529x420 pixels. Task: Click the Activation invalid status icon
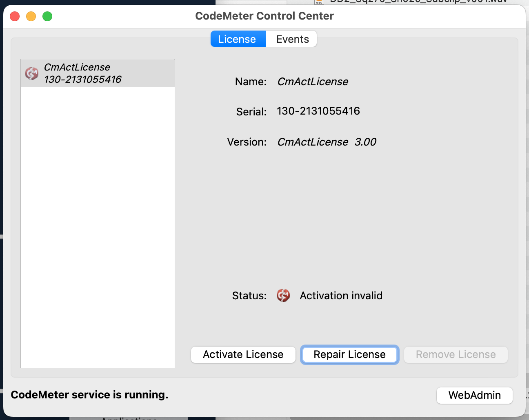[283, 295]
